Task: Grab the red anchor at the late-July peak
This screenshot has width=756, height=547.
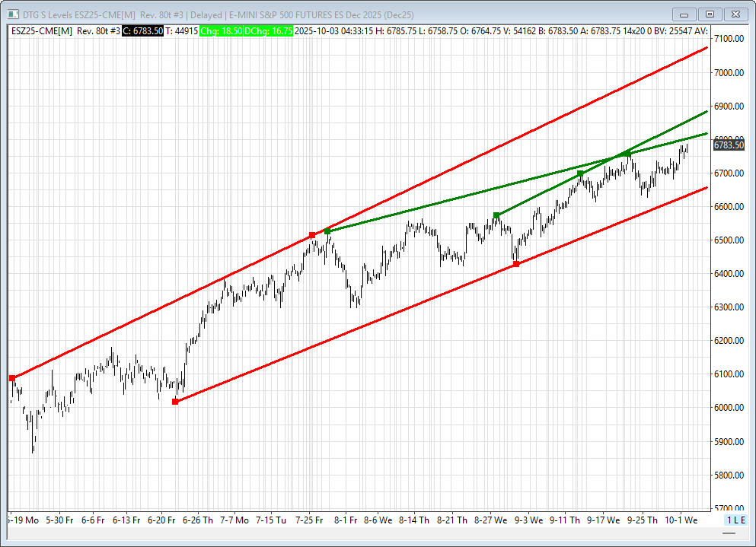Action: click(x=312, y=235)
